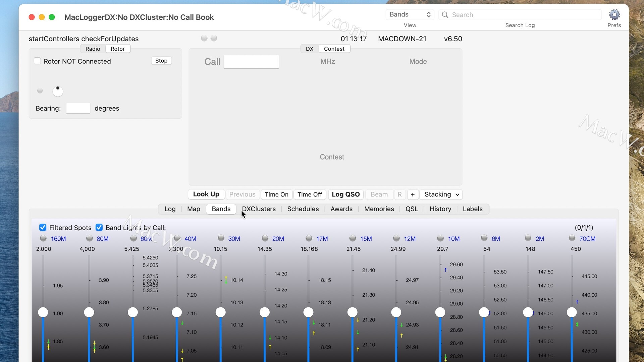644x362 pixels.
Task: Click the Stop rotor button
Action: [x=161, y=61]
